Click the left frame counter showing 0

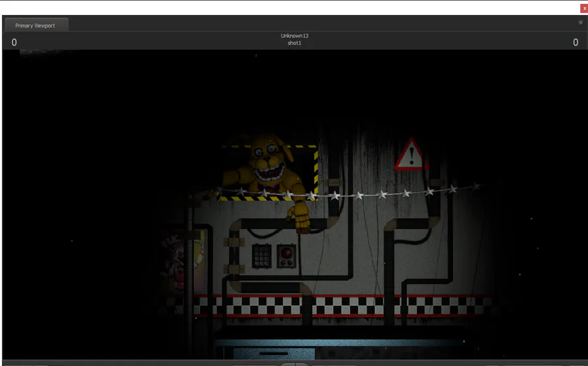(x=14, y=42)
